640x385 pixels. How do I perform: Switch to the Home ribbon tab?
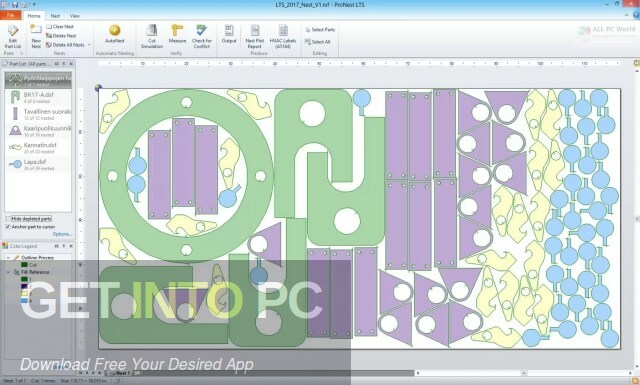click(x=34, y=16)
